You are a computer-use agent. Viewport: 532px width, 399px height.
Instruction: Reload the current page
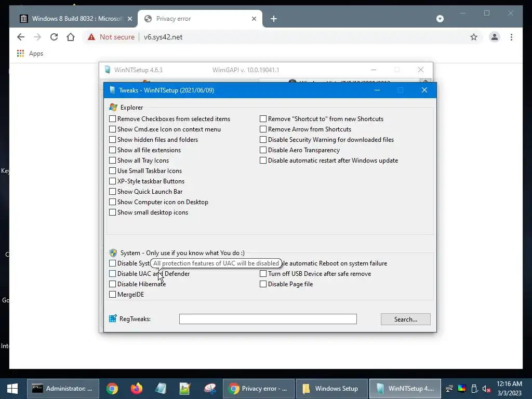pyautogui.click(x=54, y=37)
